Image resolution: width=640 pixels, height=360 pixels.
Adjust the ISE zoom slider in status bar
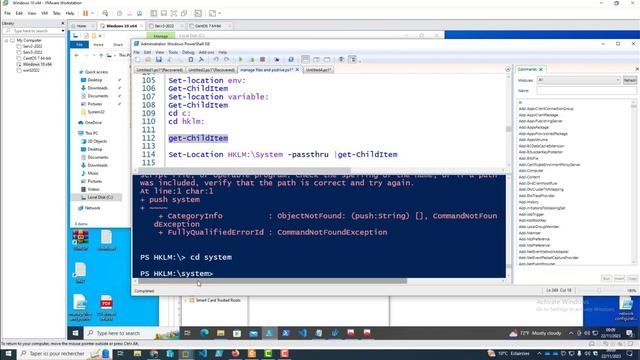(x=599, y=290)
